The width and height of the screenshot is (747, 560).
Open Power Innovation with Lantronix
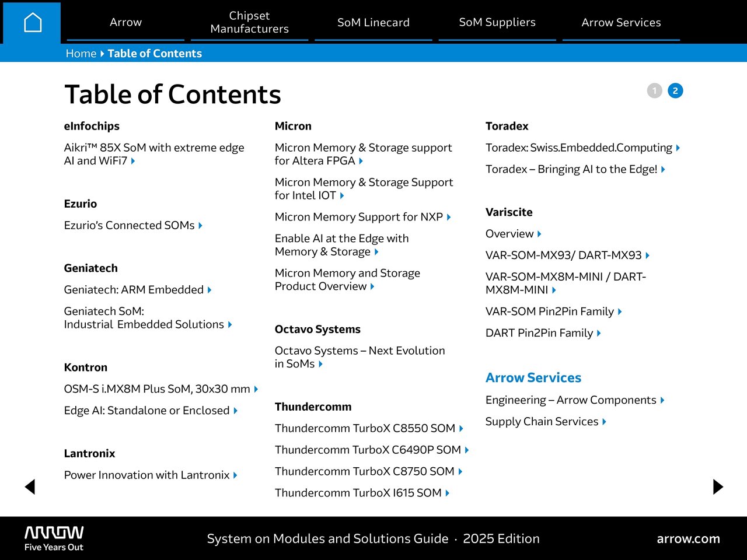(151, 475)
